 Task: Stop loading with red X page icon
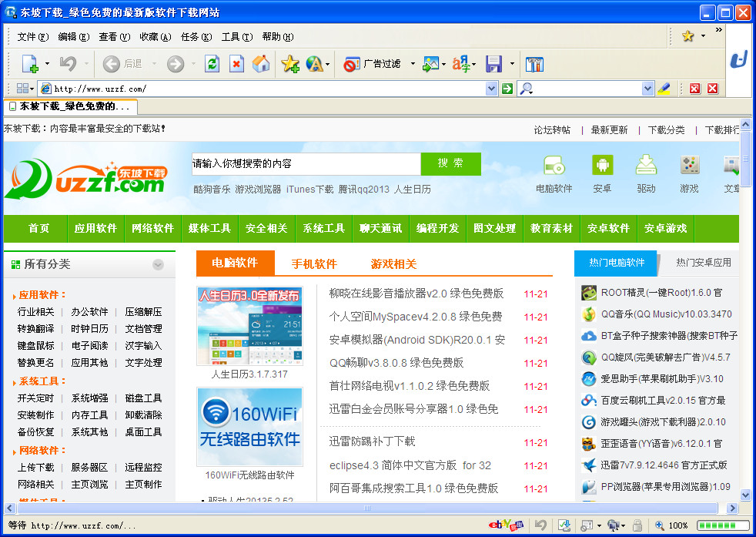click(x=236, y=63)
